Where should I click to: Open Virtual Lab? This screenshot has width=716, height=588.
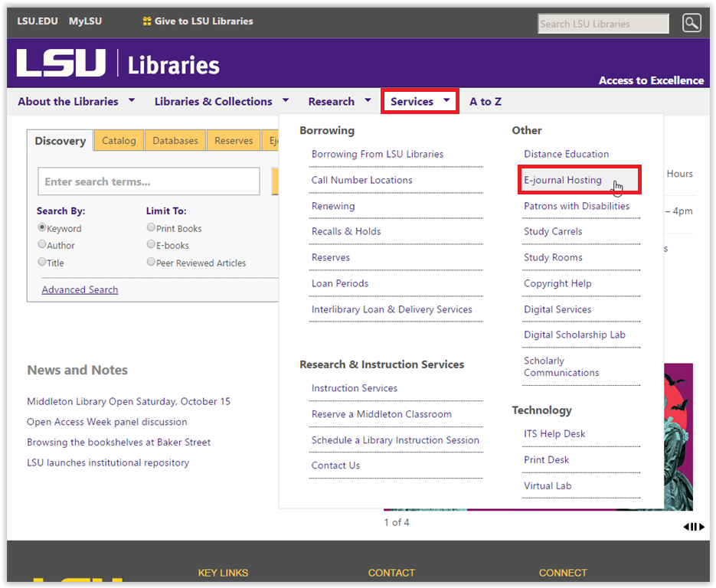coord(548,485)
